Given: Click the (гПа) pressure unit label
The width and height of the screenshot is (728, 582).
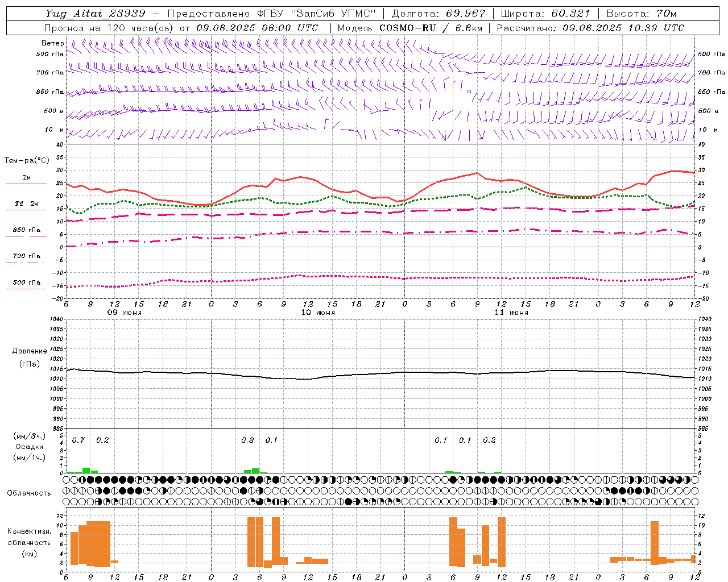Looking at the screenshot, I should pos(30,364).
